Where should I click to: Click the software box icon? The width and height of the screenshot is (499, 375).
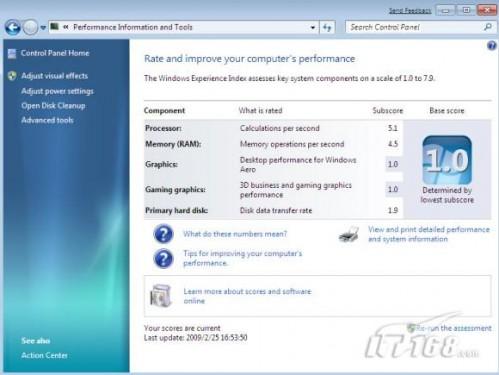161,296
